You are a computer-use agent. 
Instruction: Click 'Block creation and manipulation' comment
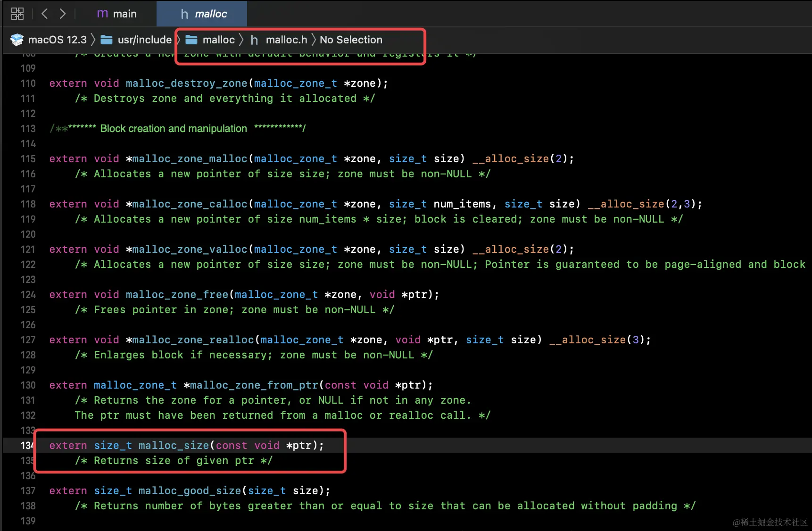coord(174,129)
